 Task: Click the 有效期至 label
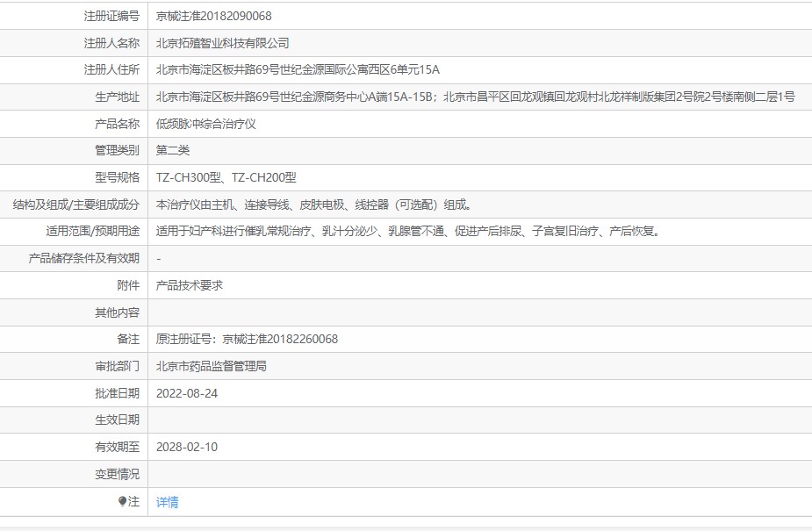pos(118,447)
